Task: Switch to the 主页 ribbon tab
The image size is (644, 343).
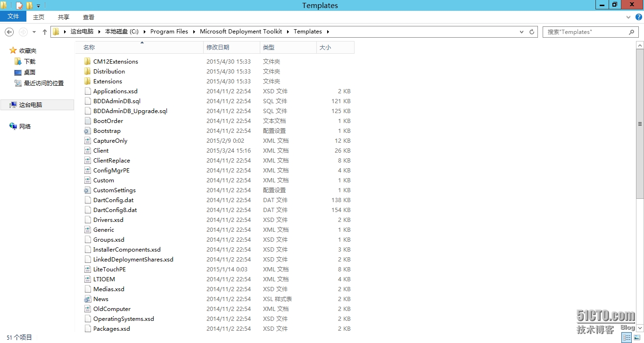Action: point(39,17)
